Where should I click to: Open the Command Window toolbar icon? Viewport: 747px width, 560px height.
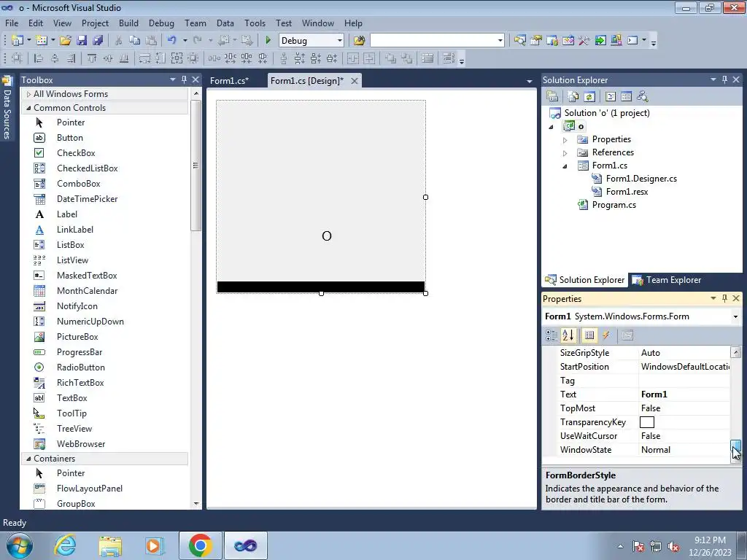click(632, 41)
